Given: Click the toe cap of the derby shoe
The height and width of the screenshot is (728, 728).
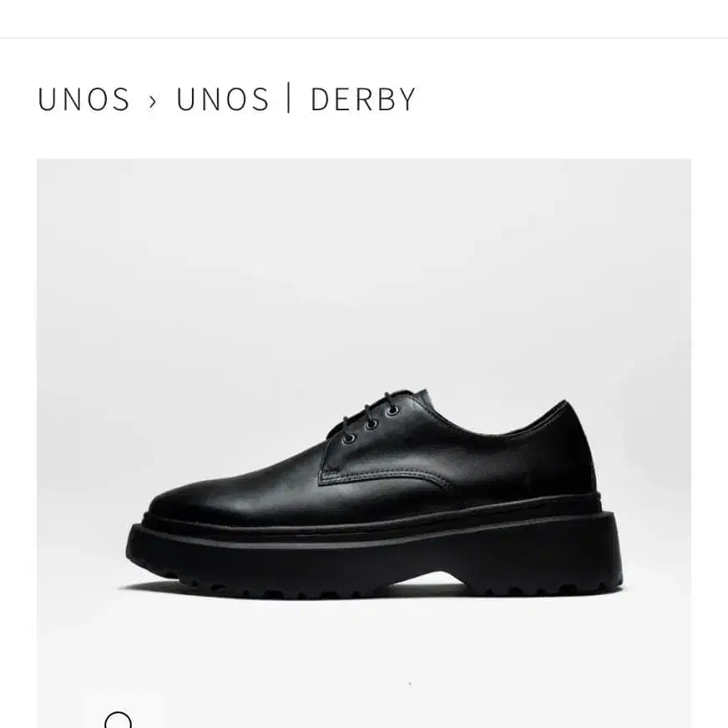Looking at the screenshot, I should [195, 502].
